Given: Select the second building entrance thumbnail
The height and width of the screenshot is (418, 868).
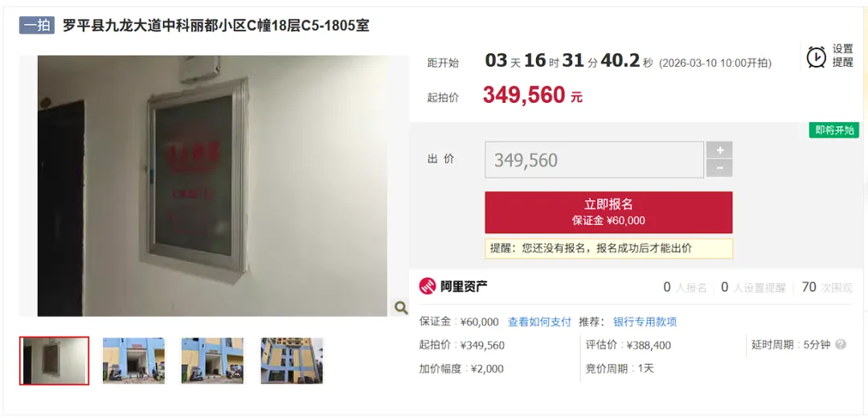Looking at the screenshot, I should [133, 360].
